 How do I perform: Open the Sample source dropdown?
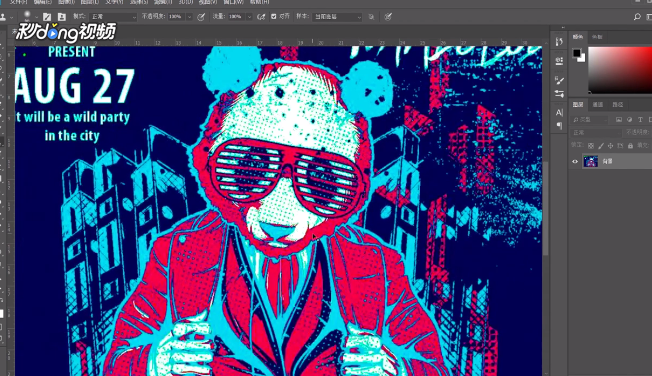[337, 17]
